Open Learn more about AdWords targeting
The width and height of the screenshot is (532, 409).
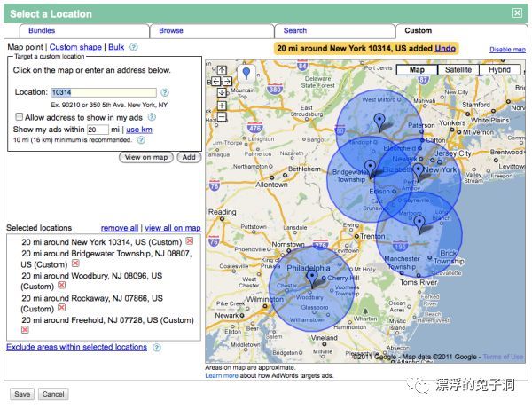coord(222,376)
